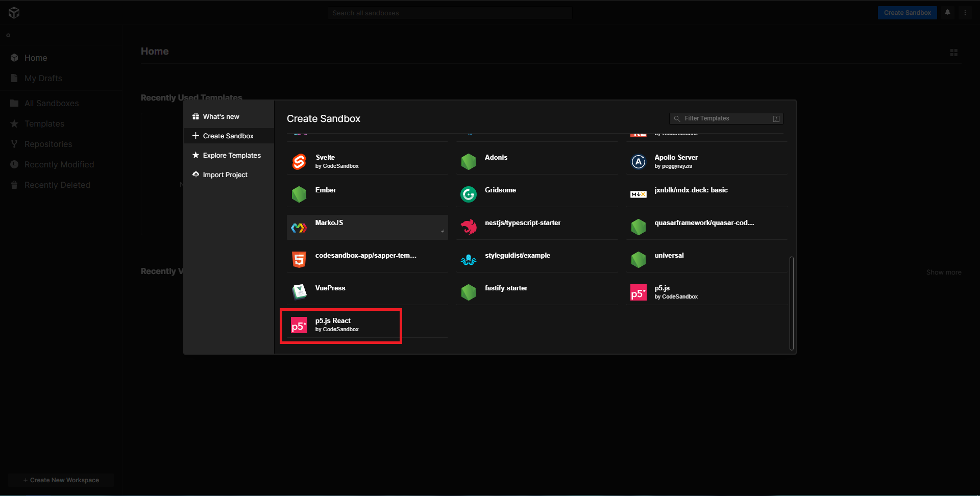Click the Apollo Server logo icon

639,162
